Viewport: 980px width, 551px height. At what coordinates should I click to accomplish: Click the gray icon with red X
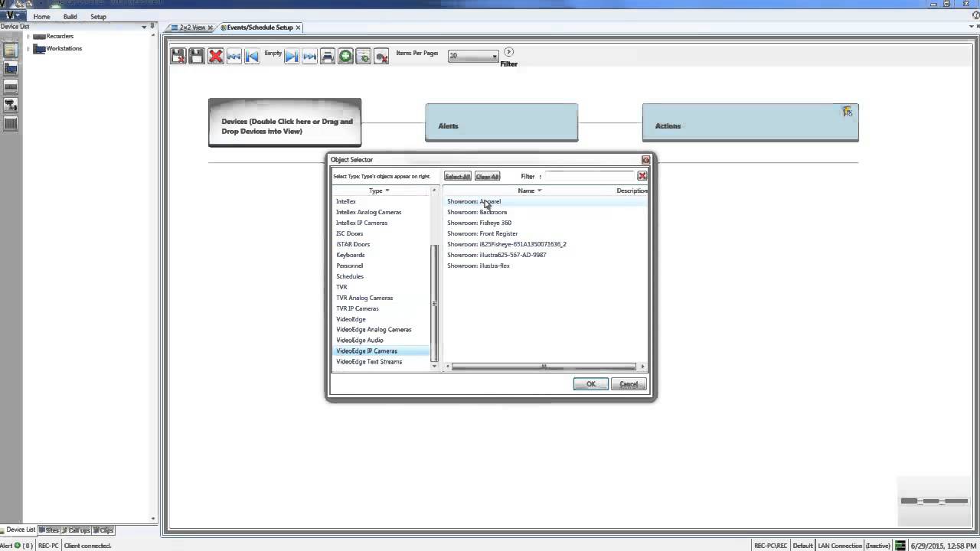click(381, 56)
